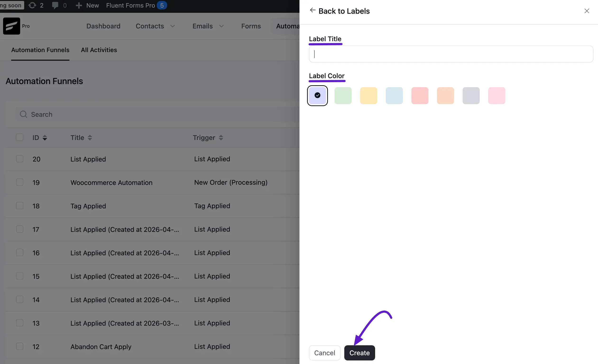
Task: Open the Emails menu label
Action: pos(203,26)
